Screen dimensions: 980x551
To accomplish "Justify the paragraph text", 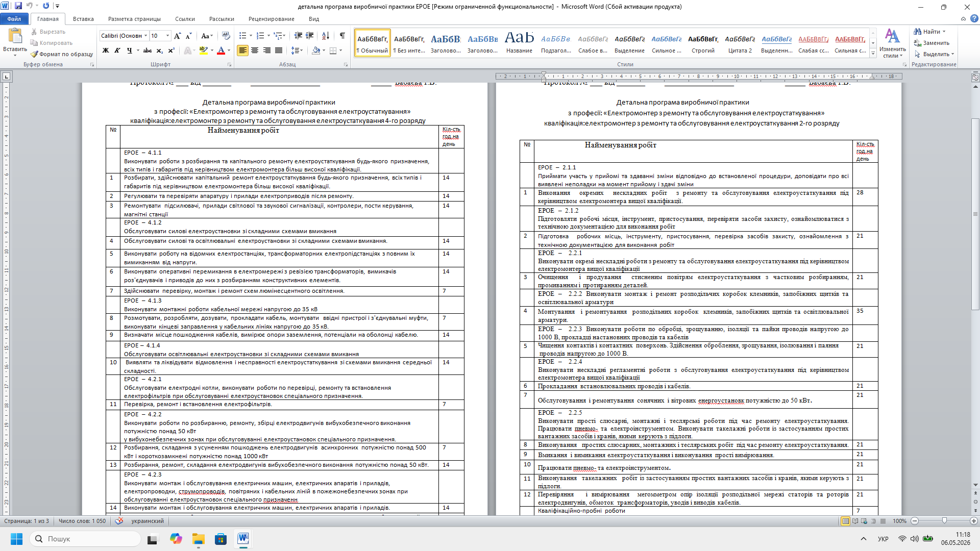I will (278, 51).
